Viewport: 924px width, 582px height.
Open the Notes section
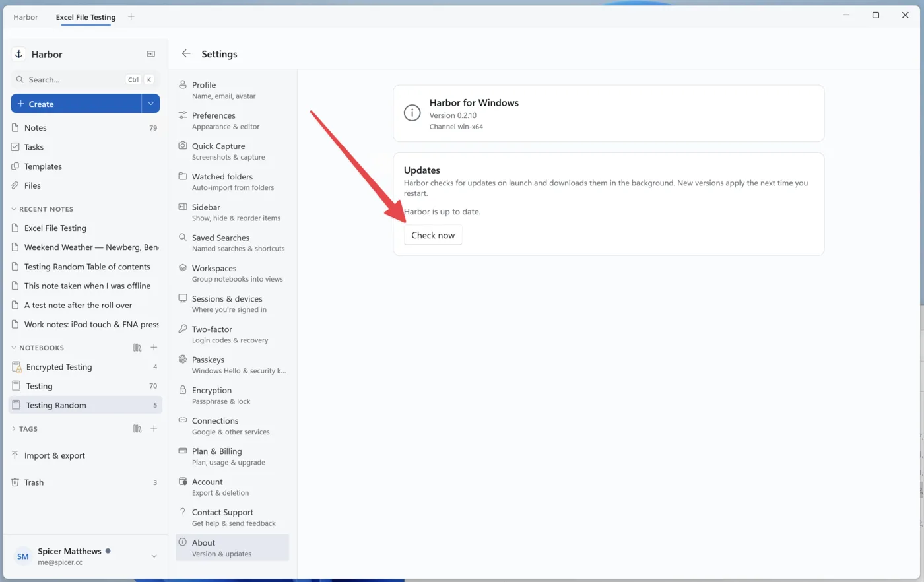coord(85,128)
